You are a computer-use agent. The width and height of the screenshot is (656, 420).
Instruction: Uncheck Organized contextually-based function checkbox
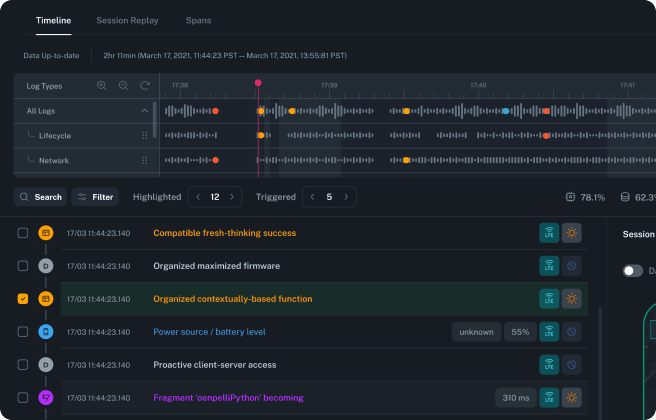(x=23, y=299)
